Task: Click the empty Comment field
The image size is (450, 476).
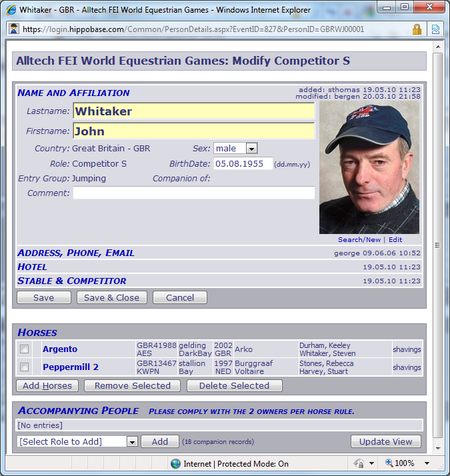Action: click(x=194, y=193)
